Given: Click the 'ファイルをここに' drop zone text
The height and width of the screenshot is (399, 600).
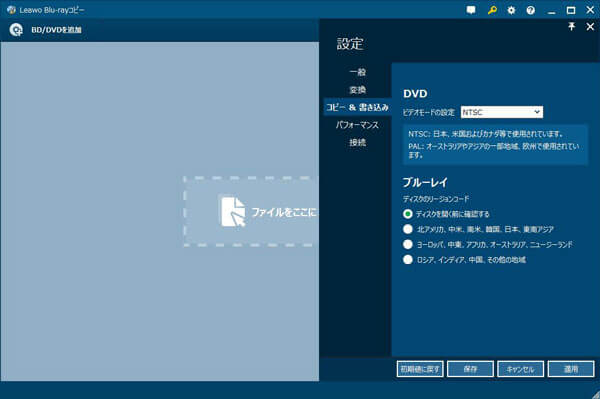Looking at the screenshot, I should pyautogui.click(x=284, y=212).
